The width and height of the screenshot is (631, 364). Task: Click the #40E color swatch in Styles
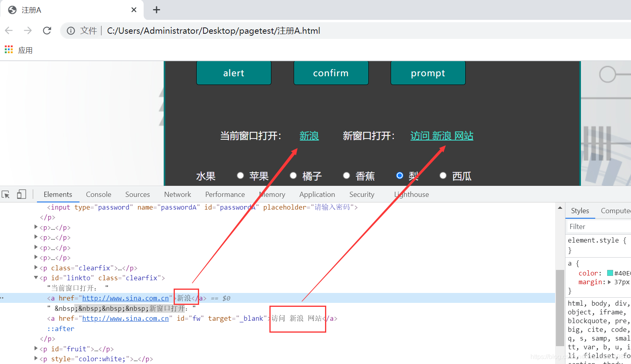(x=610, y=273)
